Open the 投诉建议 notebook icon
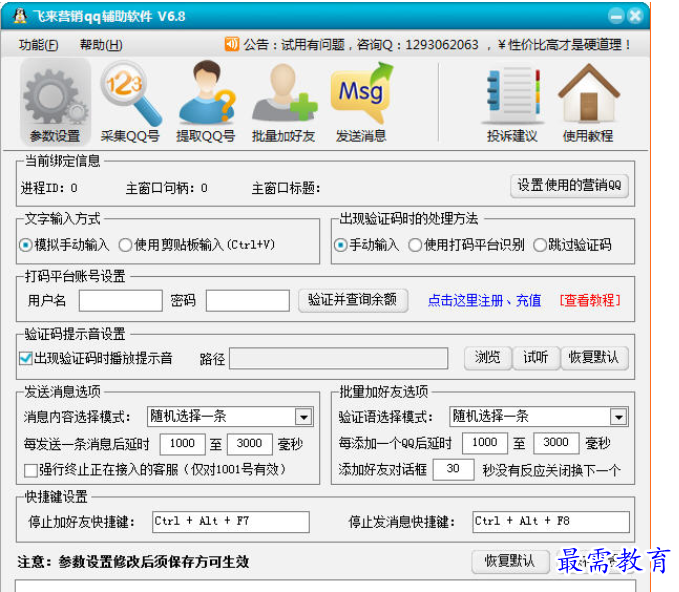The height and width of the screenshot is (592, 679). click(512, 102)
